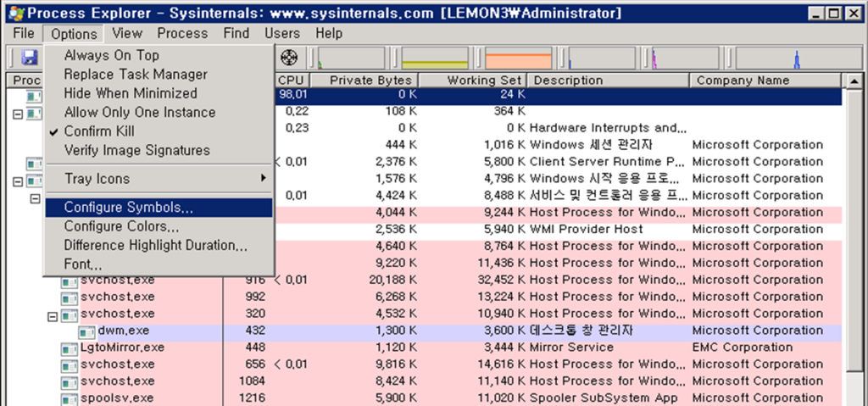Choose Configure Symbols... from the menu

coord(160,207)
